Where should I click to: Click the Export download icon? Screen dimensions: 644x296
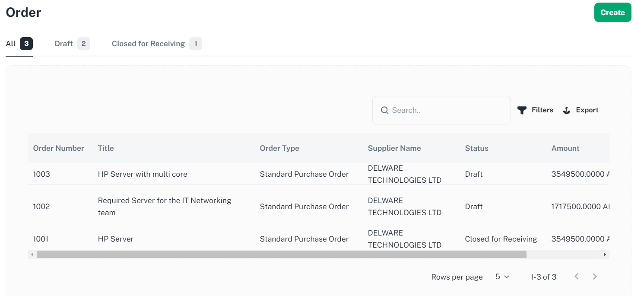(567, 110)
